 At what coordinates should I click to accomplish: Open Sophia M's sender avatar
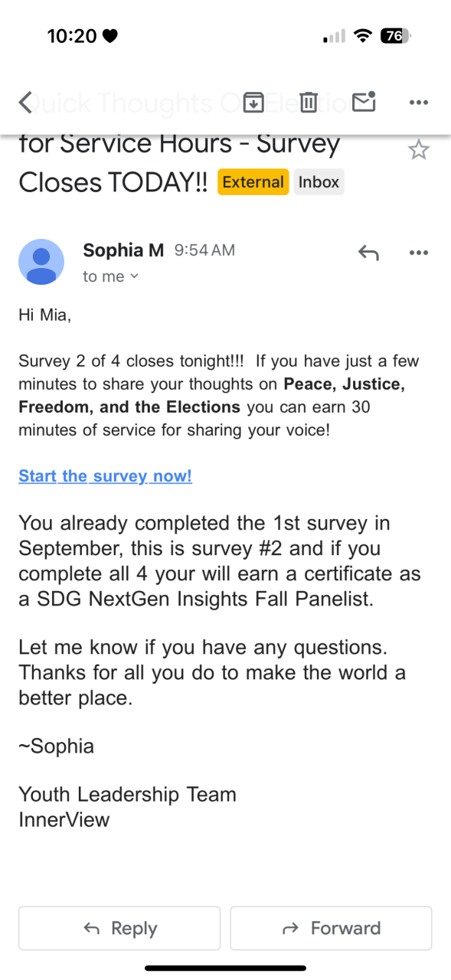point(41,262)
